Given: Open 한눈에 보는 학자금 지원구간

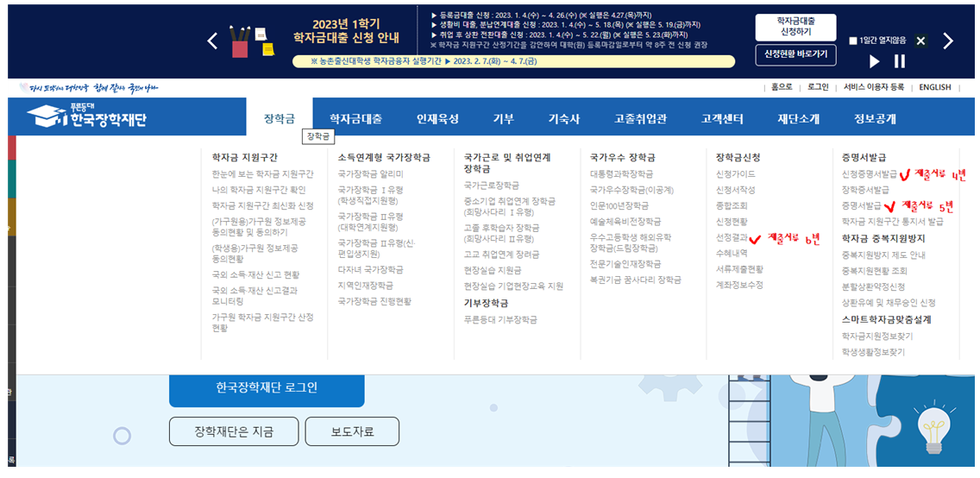Looking at the screenshot, I should tap(262, 173).
